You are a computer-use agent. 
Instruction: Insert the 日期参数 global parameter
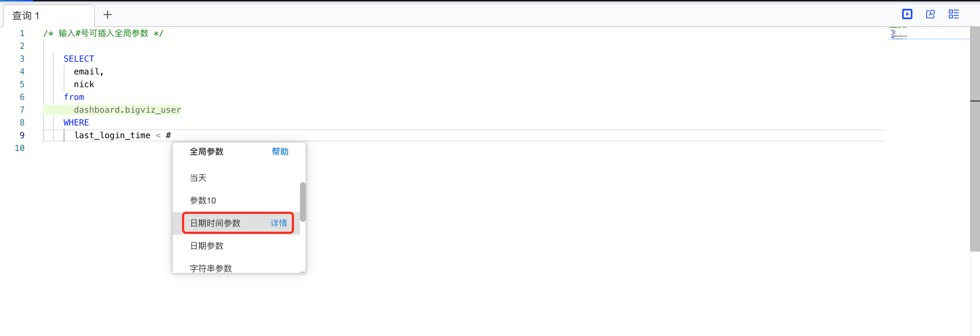coord(207,246)
